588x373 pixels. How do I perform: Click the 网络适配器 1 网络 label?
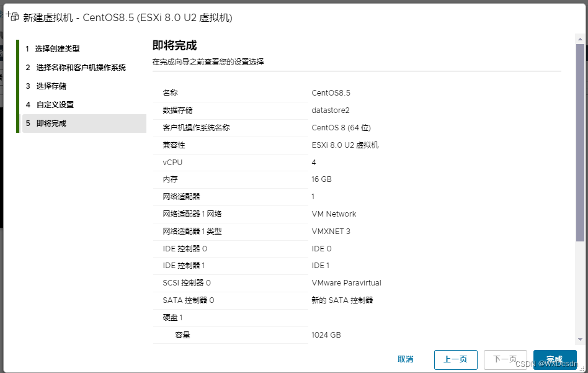click(x=192, y=214)
